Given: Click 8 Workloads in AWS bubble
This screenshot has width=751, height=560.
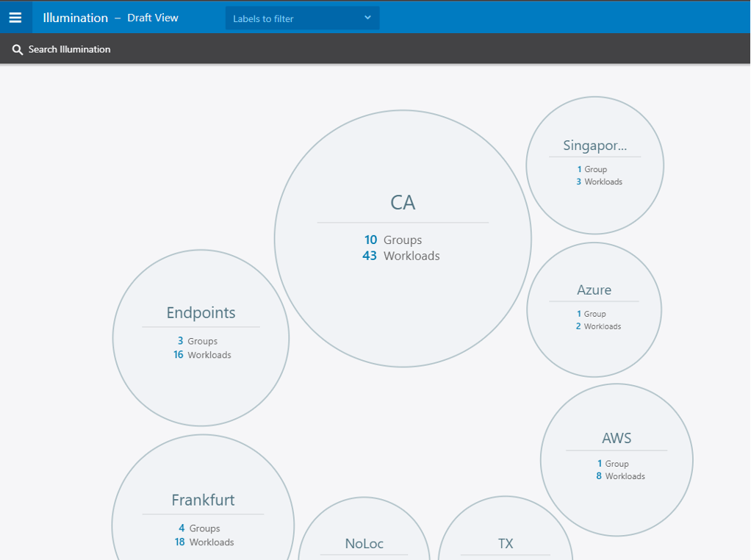Looking at the screenshot, I should point(620,476).
